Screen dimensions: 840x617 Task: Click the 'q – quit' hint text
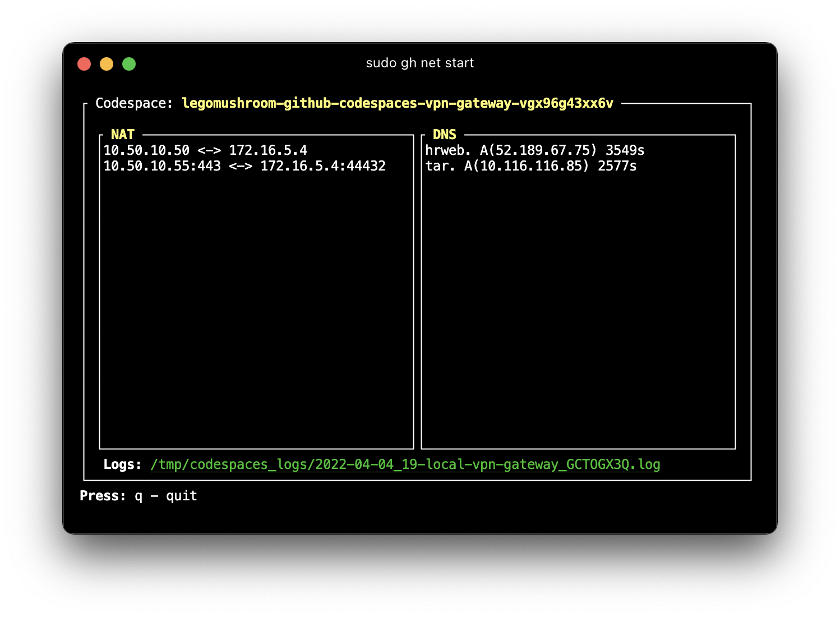[x=166, y=496]
